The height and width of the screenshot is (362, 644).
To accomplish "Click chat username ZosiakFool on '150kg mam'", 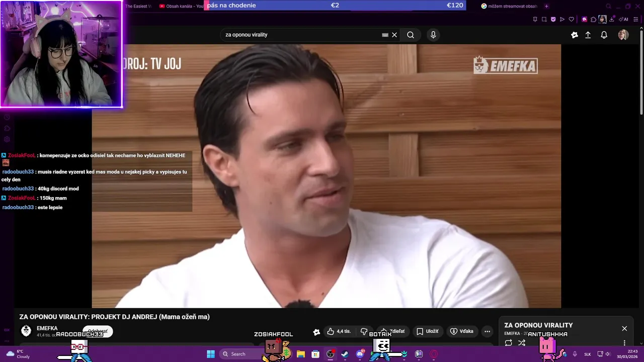I will click(22, 198).
